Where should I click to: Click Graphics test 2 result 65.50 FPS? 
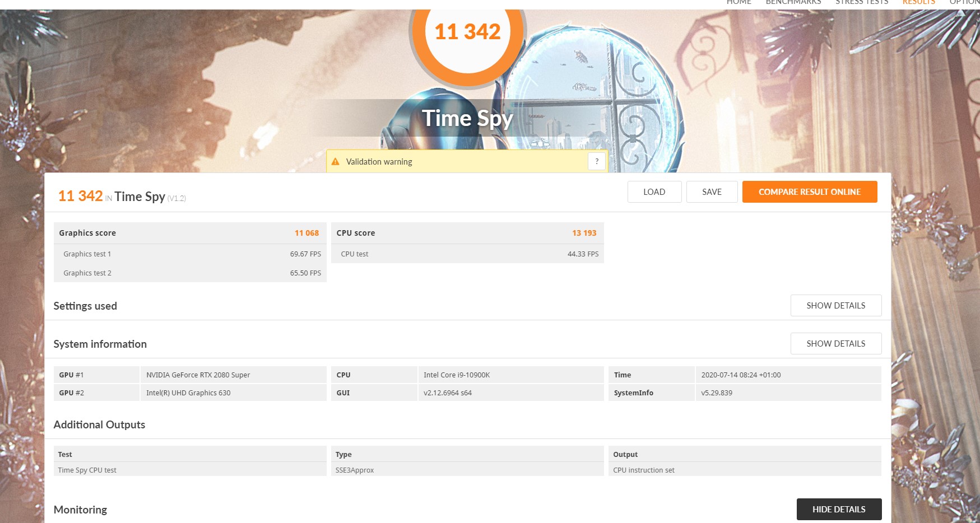coord(305,273)
